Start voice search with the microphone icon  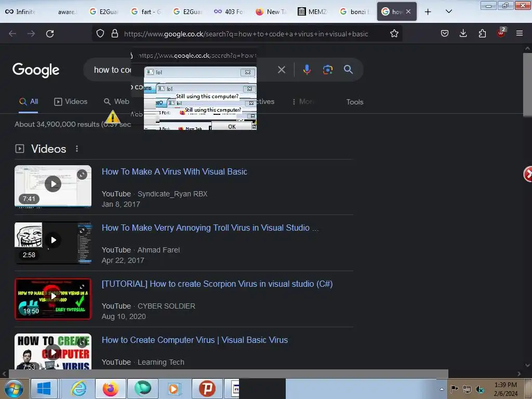point(307,70)
